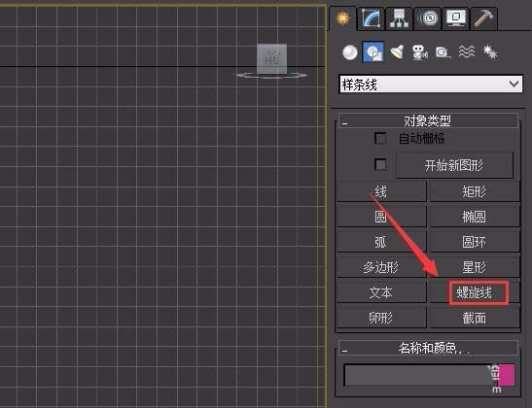Open the magenta object color swatch
Image resolution: width=532 pixels, height=408 pixels.
506,375
